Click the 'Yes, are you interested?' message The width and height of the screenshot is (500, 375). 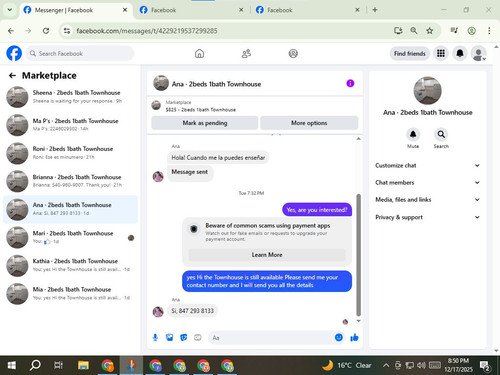[317, 210]
